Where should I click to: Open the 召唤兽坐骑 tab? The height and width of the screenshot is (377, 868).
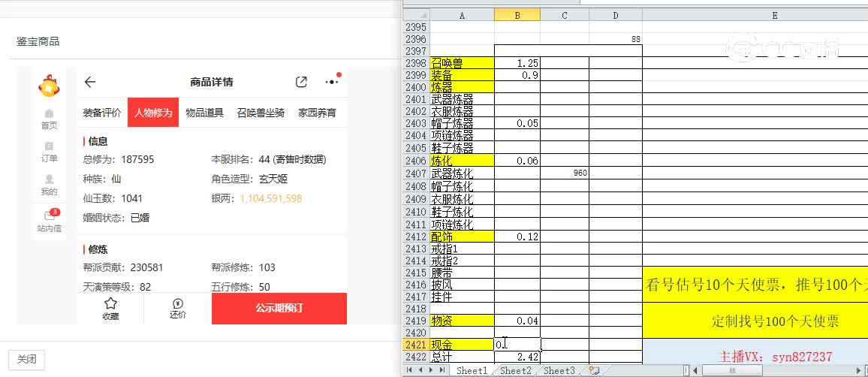261,113
